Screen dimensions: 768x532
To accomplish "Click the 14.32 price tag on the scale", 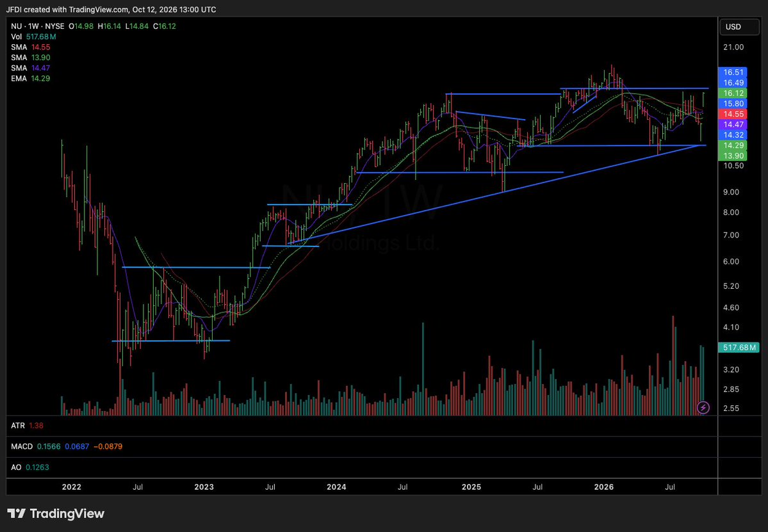I will (733, 134).
